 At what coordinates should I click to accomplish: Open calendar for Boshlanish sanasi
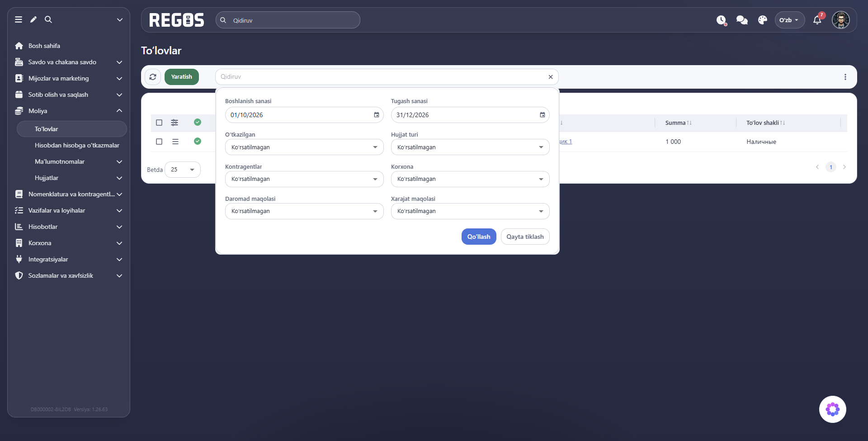[x=377, y=115]
